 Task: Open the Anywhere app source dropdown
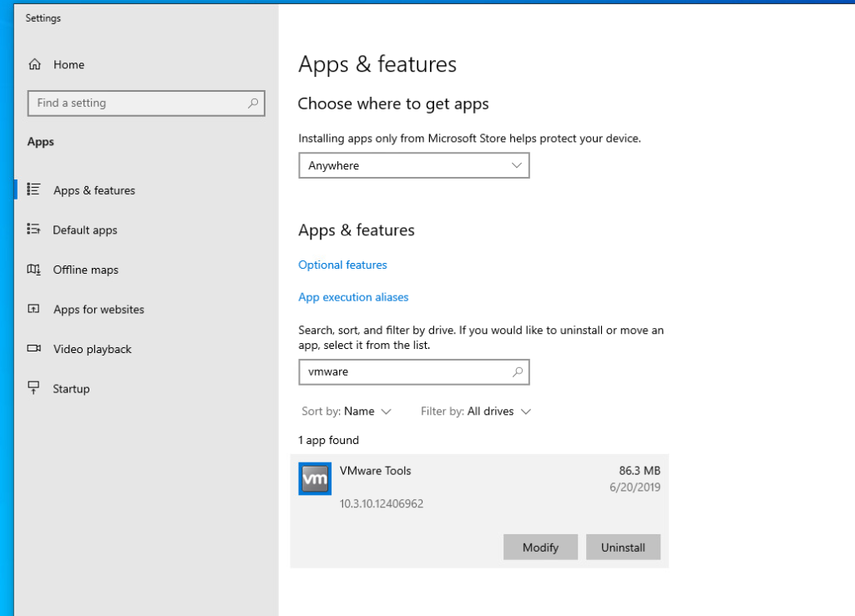(414, 165)
